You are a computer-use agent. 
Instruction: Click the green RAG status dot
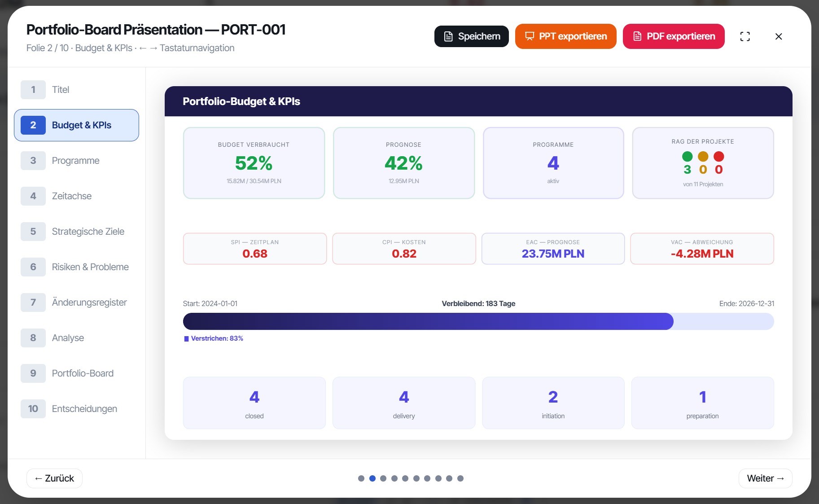[687, 156]
